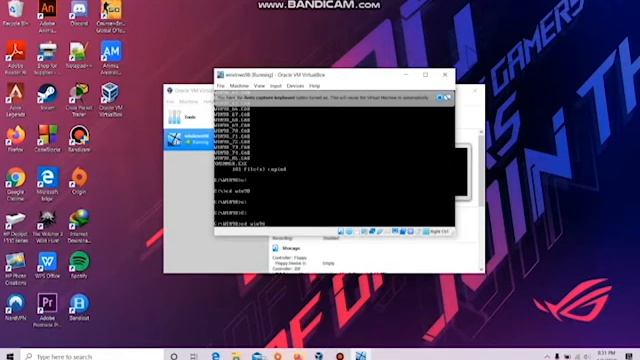Open the Input menu in the VM window
The height and width of the screenshot is (360, 640).
276,86
